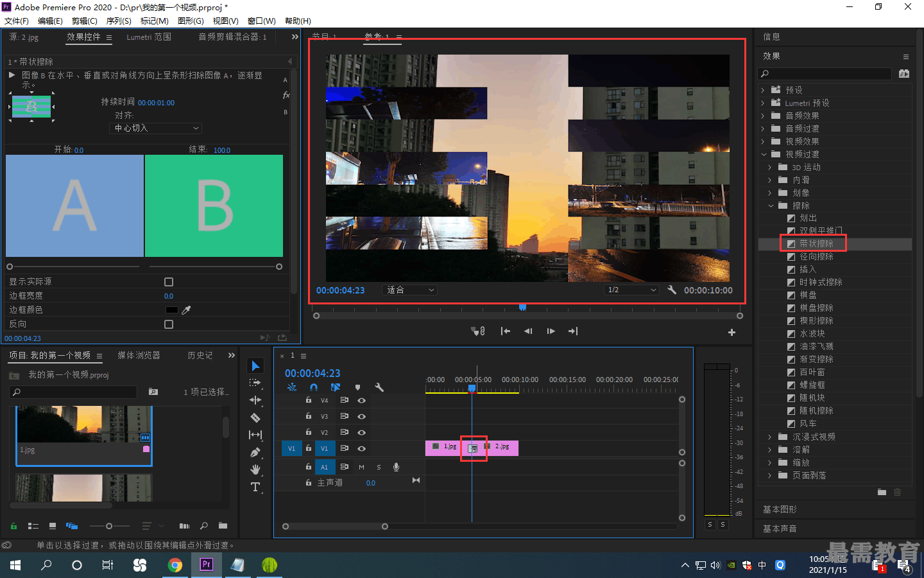924x578 pixels.
Task: Expand the 溶解 folder
Action: pyautogui.click(x=770, y=450)
